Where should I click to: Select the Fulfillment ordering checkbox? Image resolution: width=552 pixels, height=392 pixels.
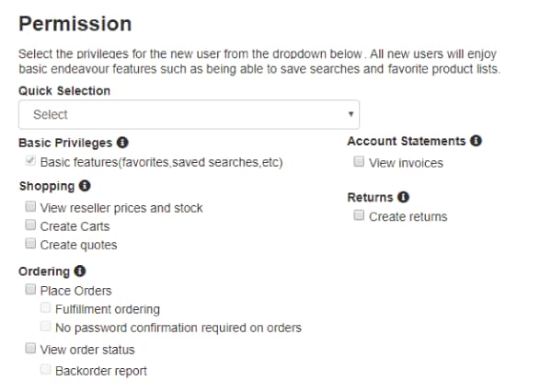46,308
